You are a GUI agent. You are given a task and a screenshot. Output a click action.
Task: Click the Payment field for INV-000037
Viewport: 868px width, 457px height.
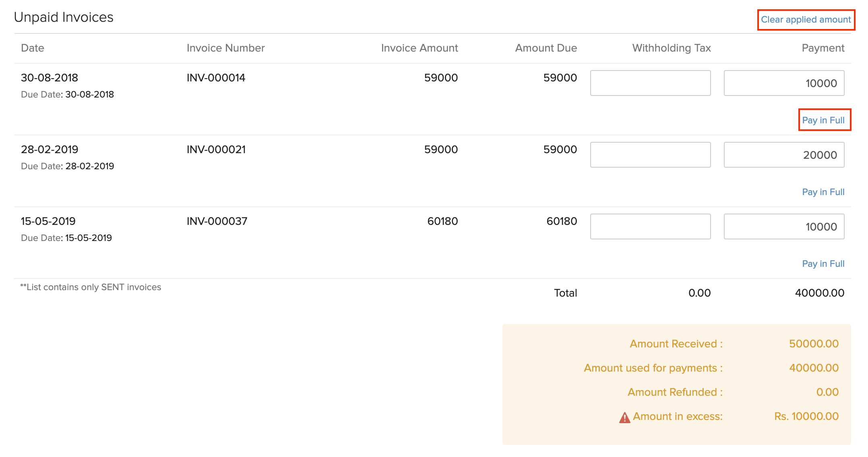pos(783,227)
